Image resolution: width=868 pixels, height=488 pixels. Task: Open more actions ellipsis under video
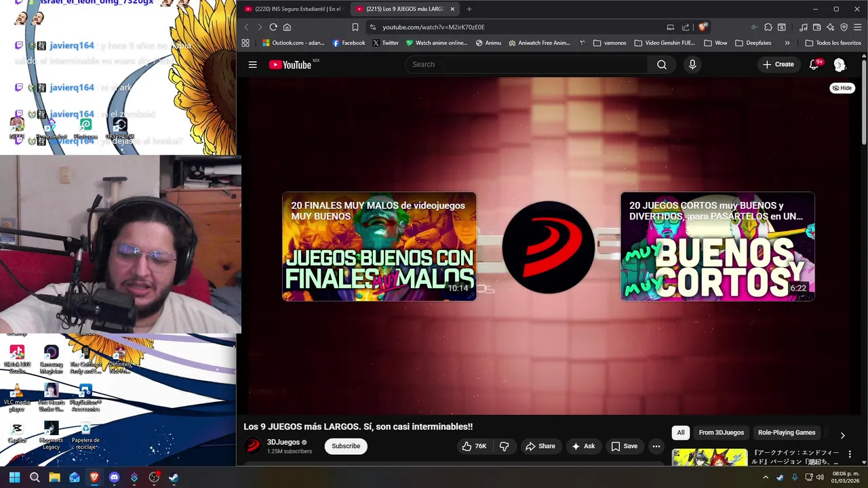point(656,446)
